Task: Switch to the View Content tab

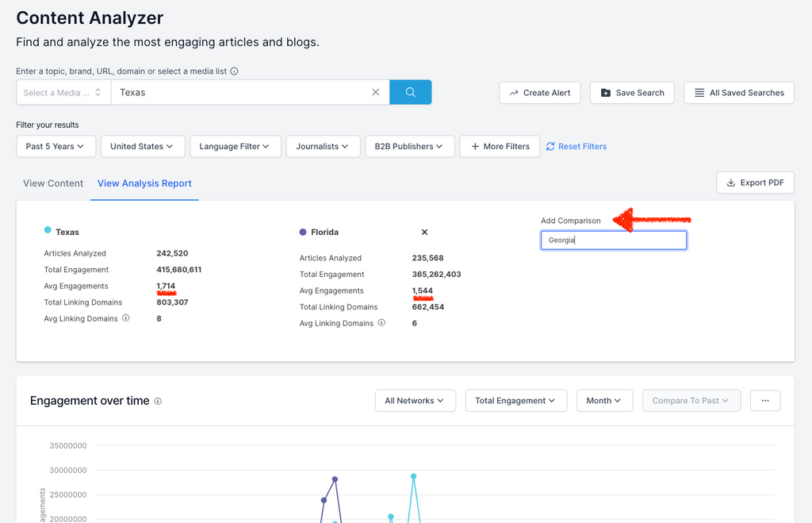Action: [x=53, y=183]
